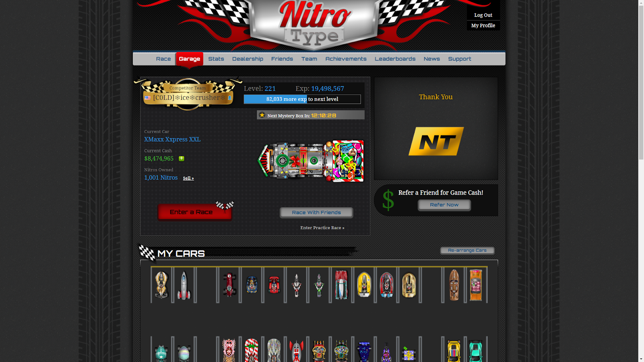
Task: Select the gold and black racer in first slot
Action: (161, 285)
